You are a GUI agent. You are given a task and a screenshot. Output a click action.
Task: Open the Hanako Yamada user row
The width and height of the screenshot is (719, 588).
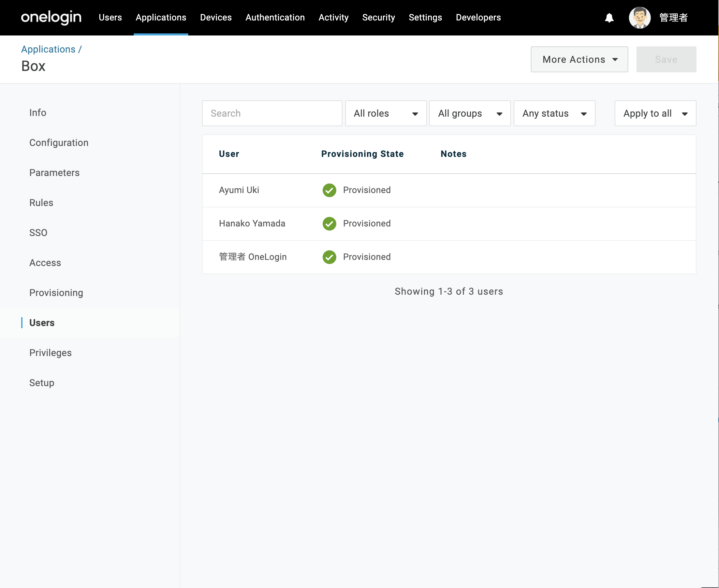[x=449, y=224]
